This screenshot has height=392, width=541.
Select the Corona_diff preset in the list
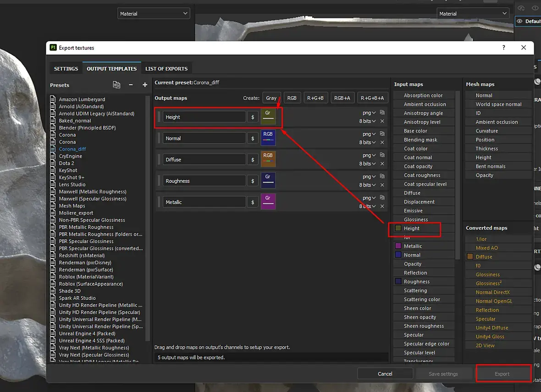coord(72,149)
